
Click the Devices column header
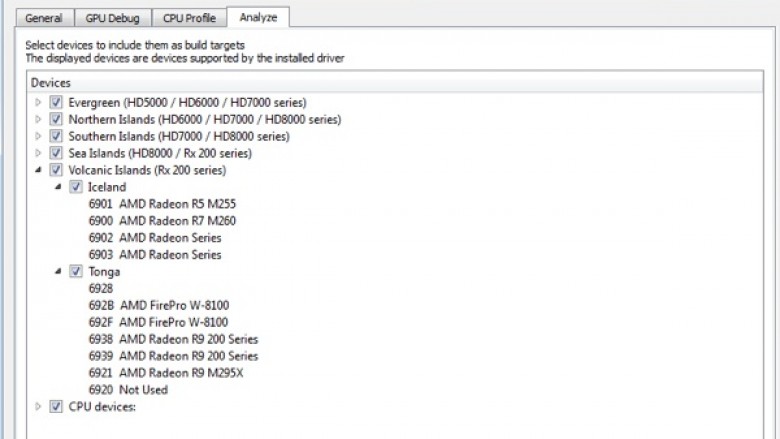pyautogui.click(x=395, y=83)
